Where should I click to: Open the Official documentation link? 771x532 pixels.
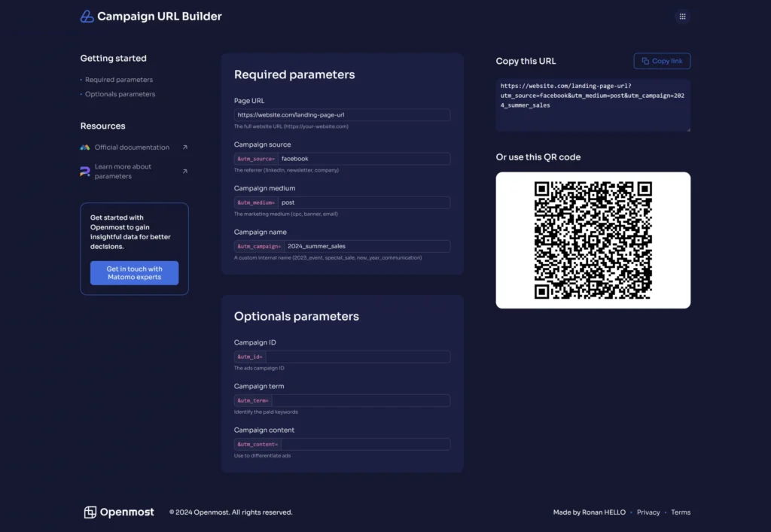[x=132, y=147]
